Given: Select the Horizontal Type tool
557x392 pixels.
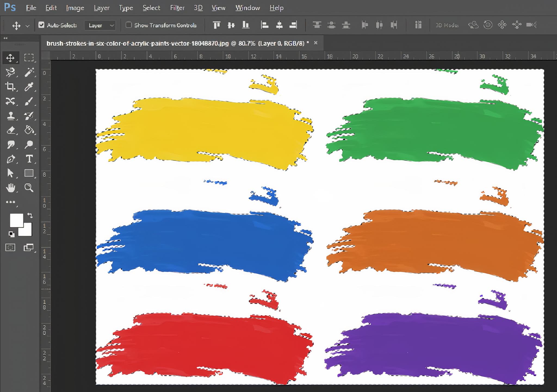Looking at the screenshot, I should click(x=29, y=159).
